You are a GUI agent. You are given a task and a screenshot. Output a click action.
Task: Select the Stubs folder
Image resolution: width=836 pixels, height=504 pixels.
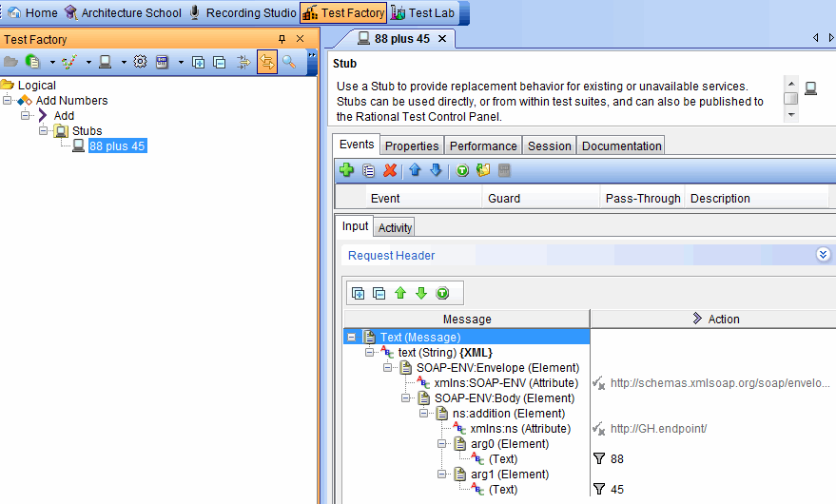click(x=87, y=130)
